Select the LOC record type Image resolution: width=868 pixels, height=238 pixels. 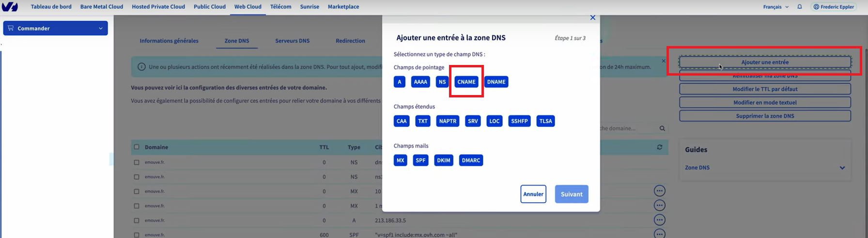pyautogui.click(x=495, y=121)
